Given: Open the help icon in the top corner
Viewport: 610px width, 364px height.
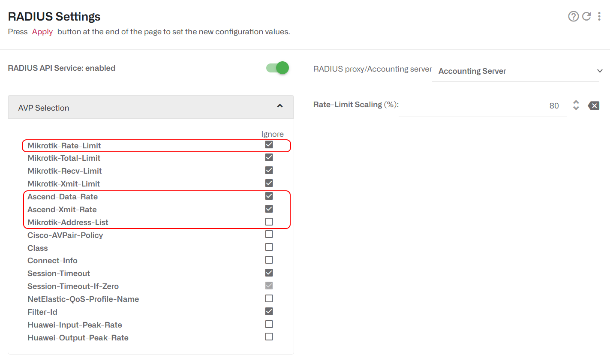Looking at the screenshot, I should 574,16.
